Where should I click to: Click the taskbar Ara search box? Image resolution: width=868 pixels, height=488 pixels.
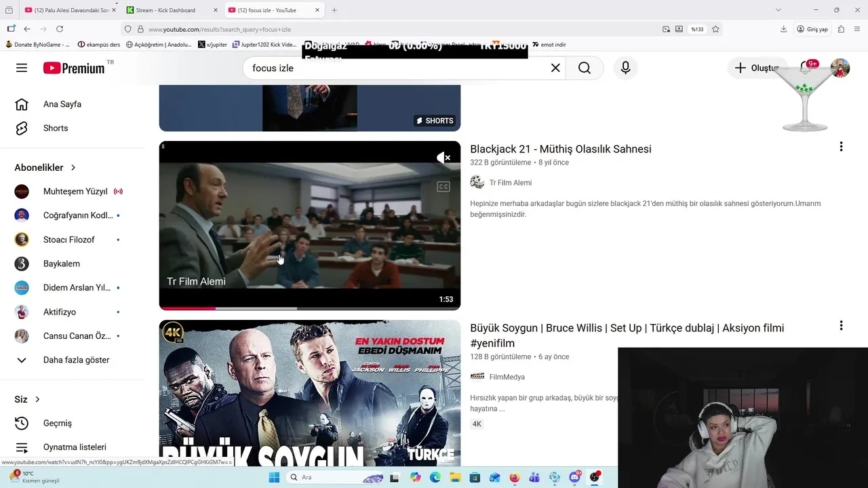[x=336, y=477]
